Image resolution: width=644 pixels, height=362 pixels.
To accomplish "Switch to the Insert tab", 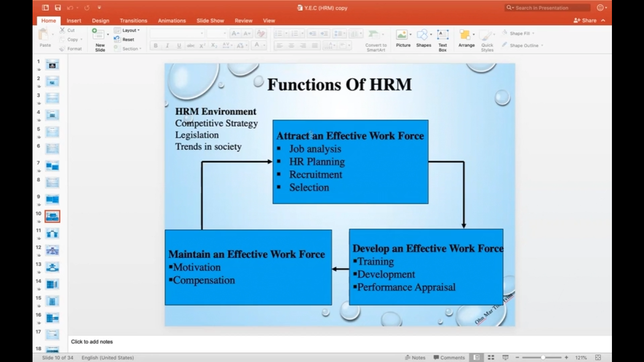I will point(74,21).
